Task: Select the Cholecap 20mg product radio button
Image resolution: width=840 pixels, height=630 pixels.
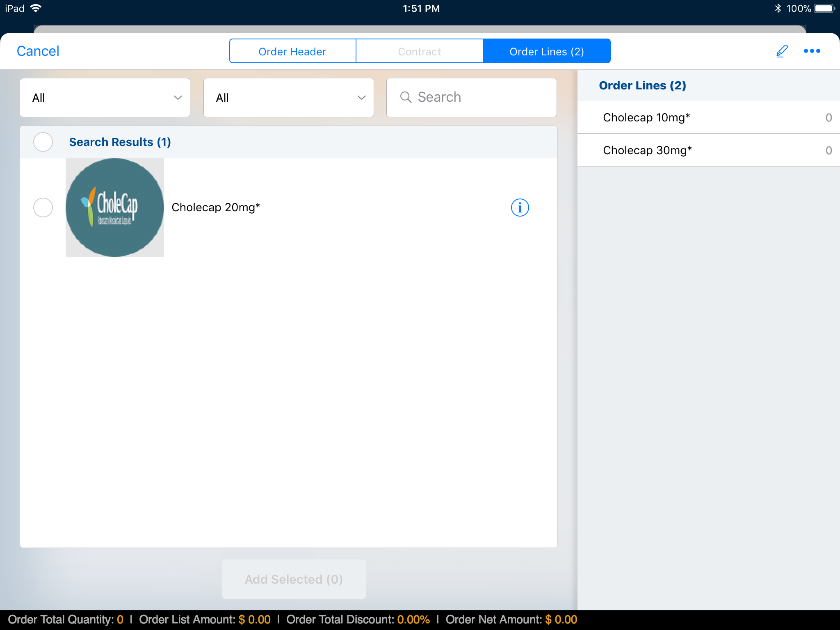Action: [x=43, y=208]
